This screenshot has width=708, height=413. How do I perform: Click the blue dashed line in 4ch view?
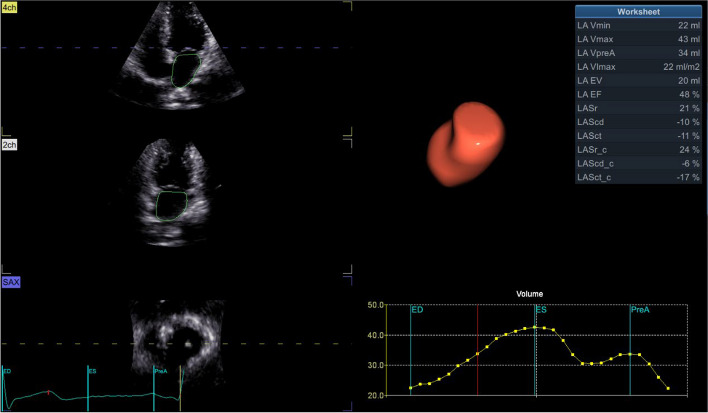[x=176, y=47]
